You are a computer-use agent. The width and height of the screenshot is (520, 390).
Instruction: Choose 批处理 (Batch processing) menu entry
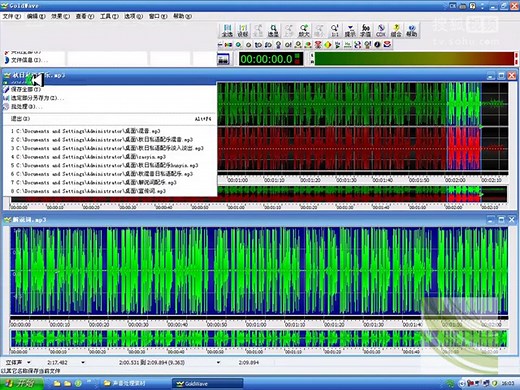(109, 107)
